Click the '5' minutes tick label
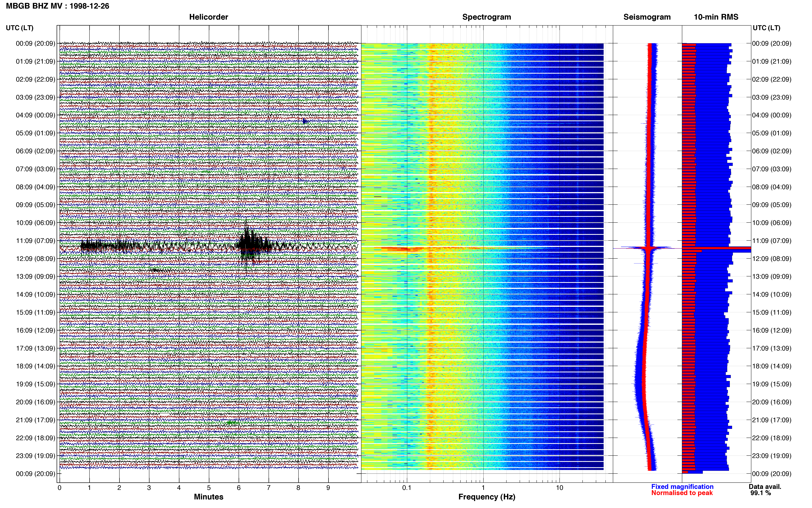The width and height of the screenshot is (812, 508). click(209, 488)
